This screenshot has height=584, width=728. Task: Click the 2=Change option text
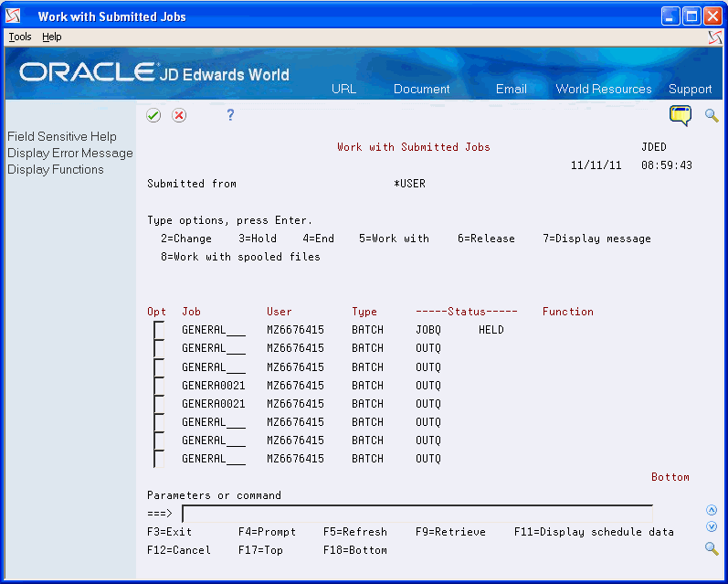[186, 239]
